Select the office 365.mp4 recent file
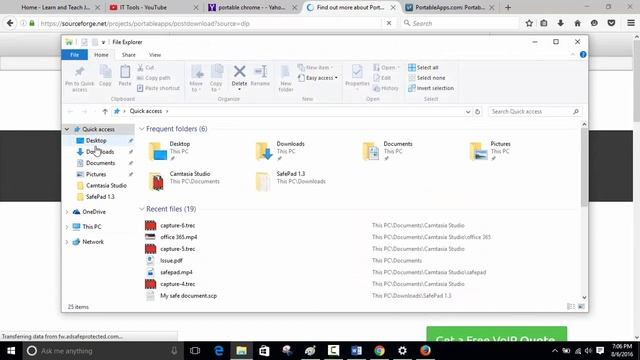 coord(179,237)
